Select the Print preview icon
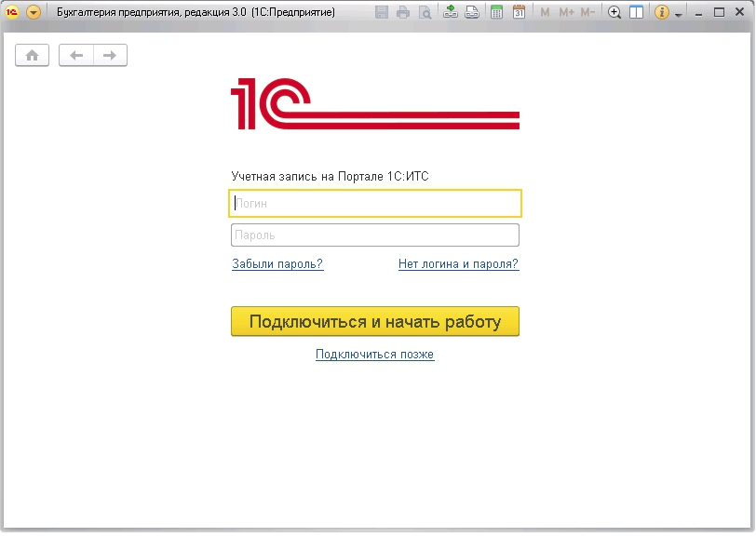 click(426, 11)
